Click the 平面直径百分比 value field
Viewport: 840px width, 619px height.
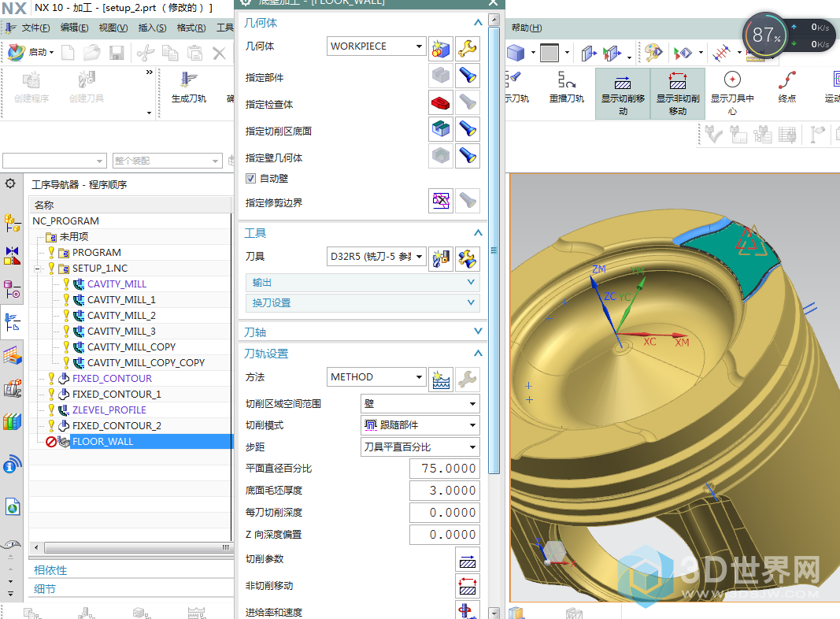[x=445, y=469]
